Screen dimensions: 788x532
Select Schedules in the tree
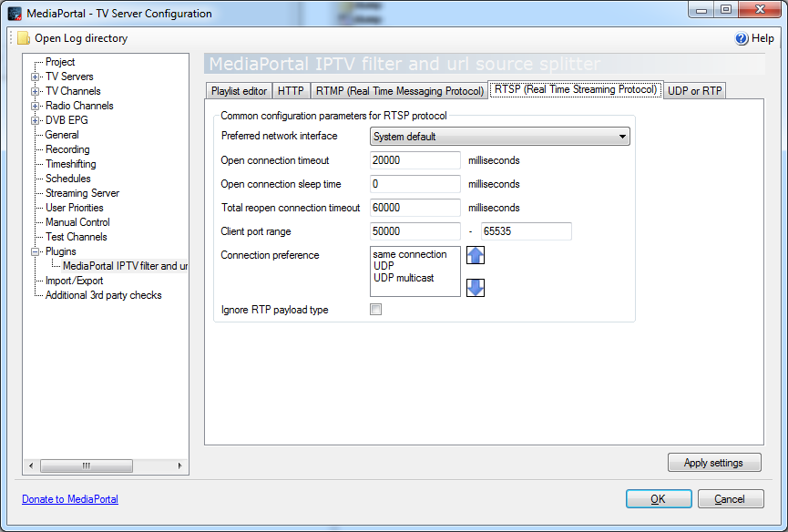pos(67,179)
